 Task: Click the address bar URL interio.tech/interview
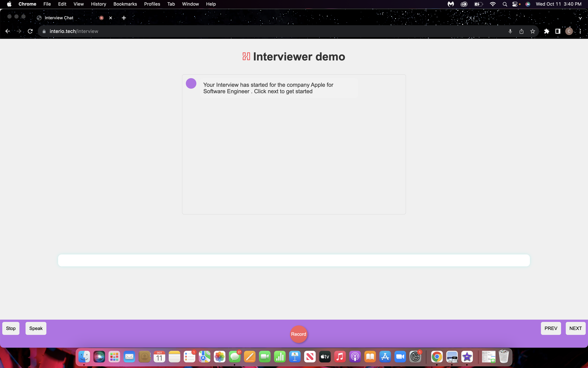click(74, 31)
